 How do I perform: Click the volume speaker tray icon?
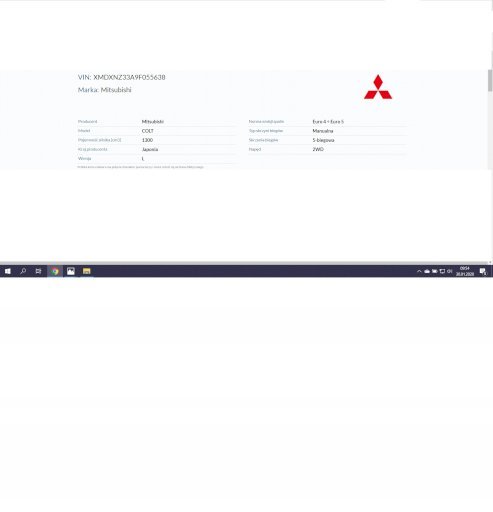tap(450, 271)
